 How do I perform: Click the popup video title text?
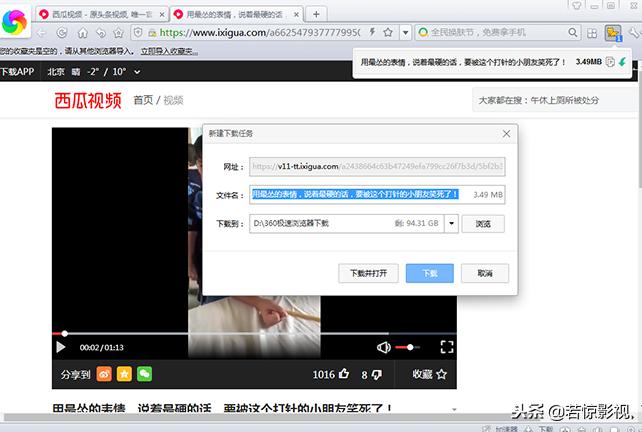(463, 62)
